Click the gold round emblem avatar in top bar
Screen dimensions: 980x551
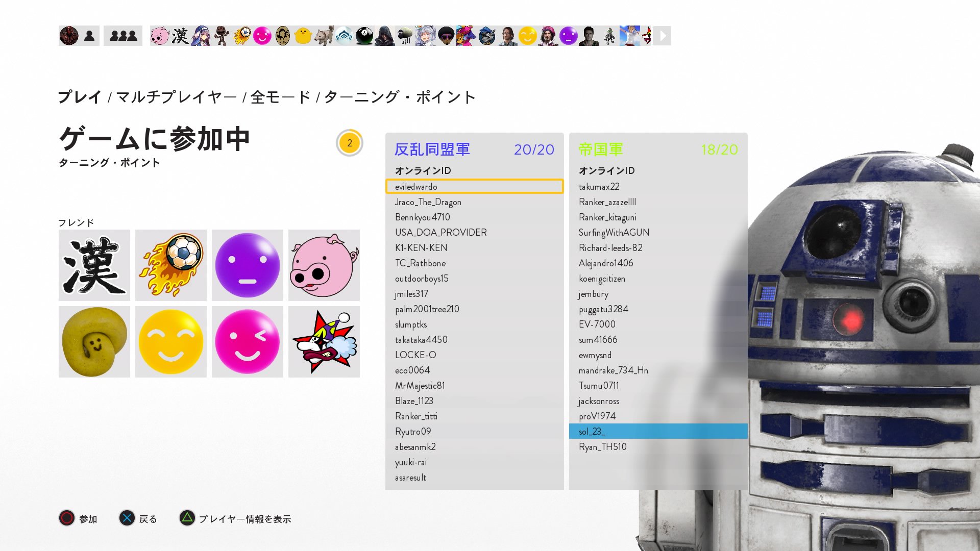click(282, 36)
